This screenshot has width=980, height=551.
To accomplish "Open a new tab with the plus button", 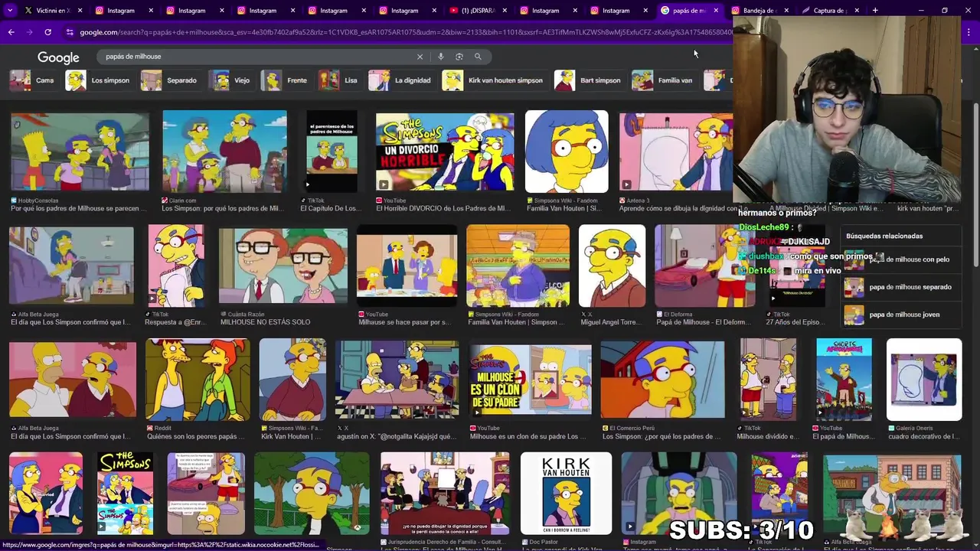I will pyautogui.click(x=875, y=11).
